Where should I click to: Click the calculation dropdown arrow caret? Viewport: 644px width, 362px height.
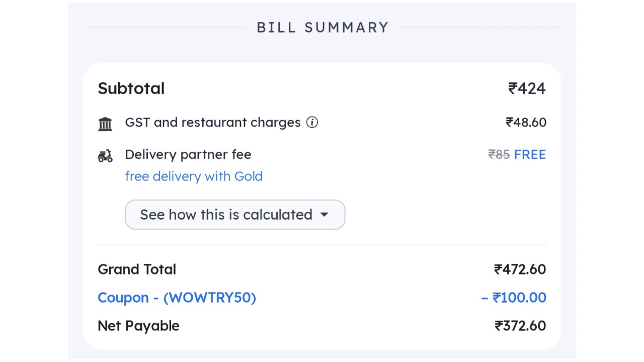[x=325, y=215]
